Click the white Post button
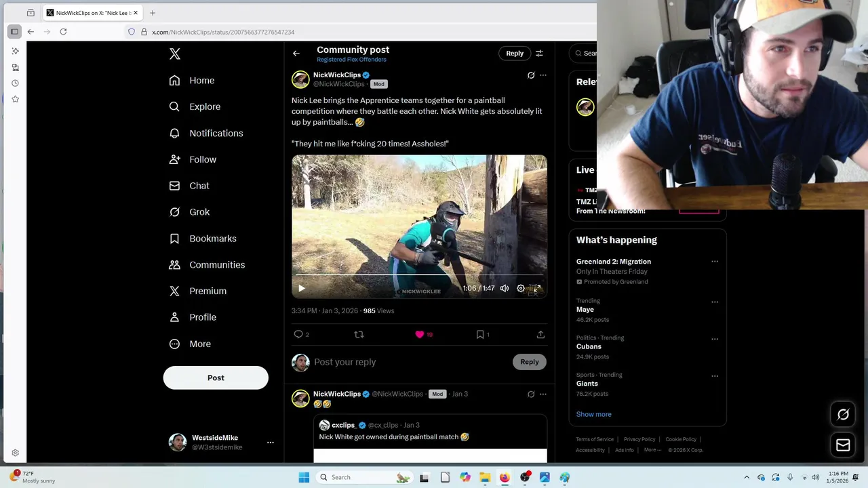 [x=216, y=378]
